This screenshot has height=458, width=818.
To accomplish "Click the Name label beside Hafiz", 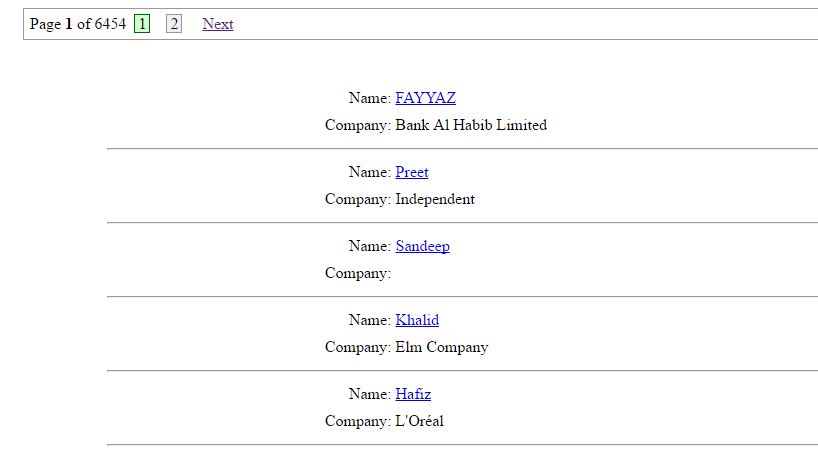I will (369, 394).
